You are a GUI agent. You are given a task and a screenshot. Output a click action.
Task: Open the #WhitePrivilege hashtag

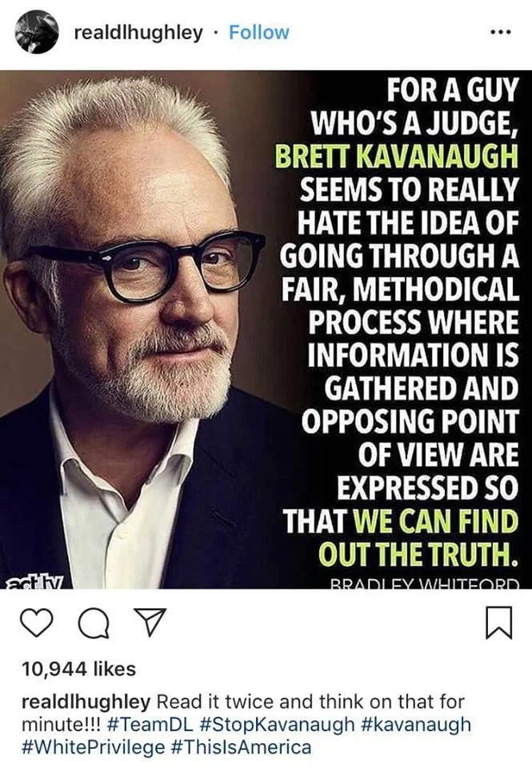coord(94,748)
